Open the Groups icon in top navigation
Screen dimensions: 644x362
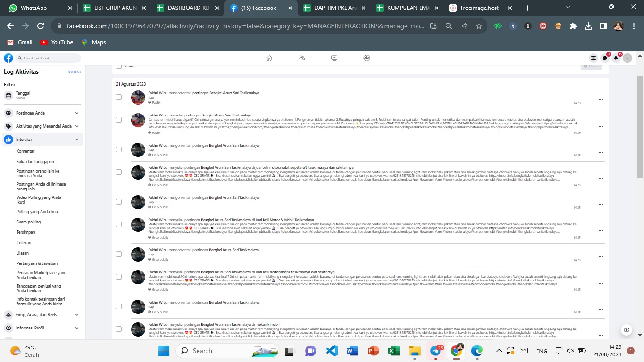coord(367,58)
